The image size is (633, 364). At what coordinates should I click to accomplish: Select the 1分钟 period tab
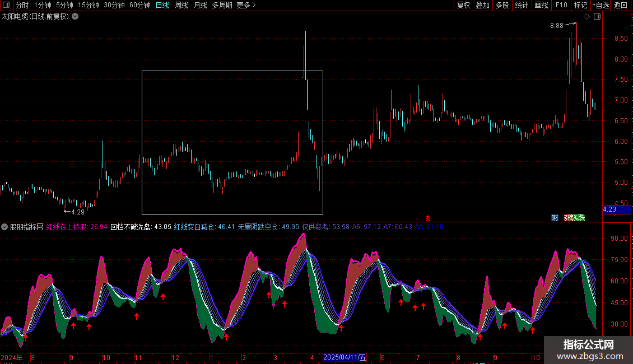(x=43, y=5)
